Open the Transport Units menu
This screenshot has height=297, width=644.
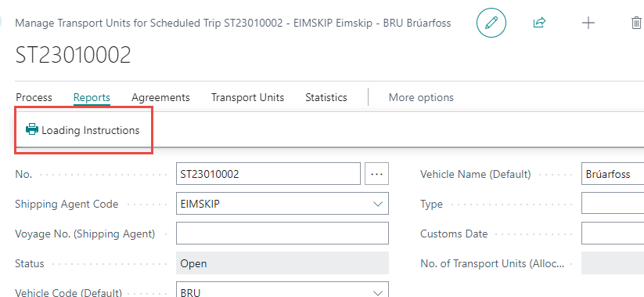tap(247, 97)
